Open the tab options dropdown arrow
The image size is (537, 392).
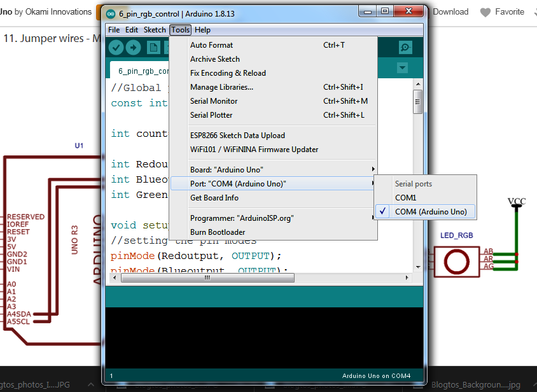tap(402, 67)
